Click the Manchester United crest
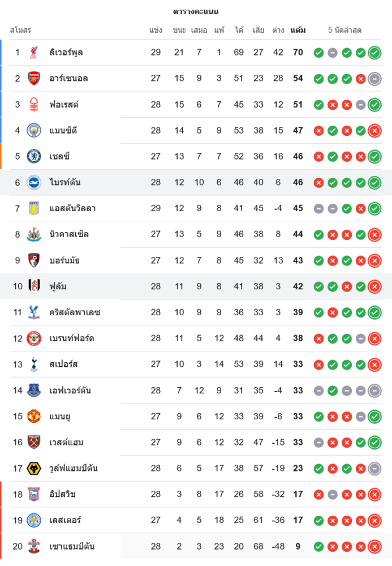This screenshot has height=566, width=392. 34,417
